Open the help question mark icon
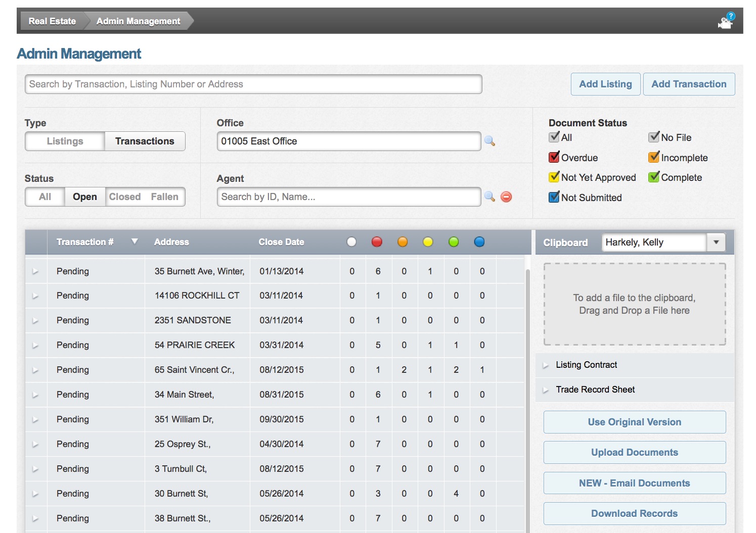 click(732, 16)
